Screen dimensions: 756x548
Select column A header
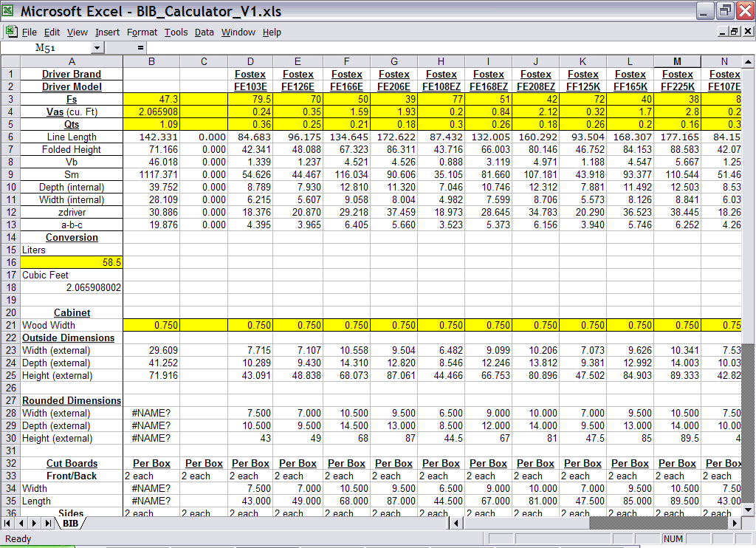tap(72, 61)
